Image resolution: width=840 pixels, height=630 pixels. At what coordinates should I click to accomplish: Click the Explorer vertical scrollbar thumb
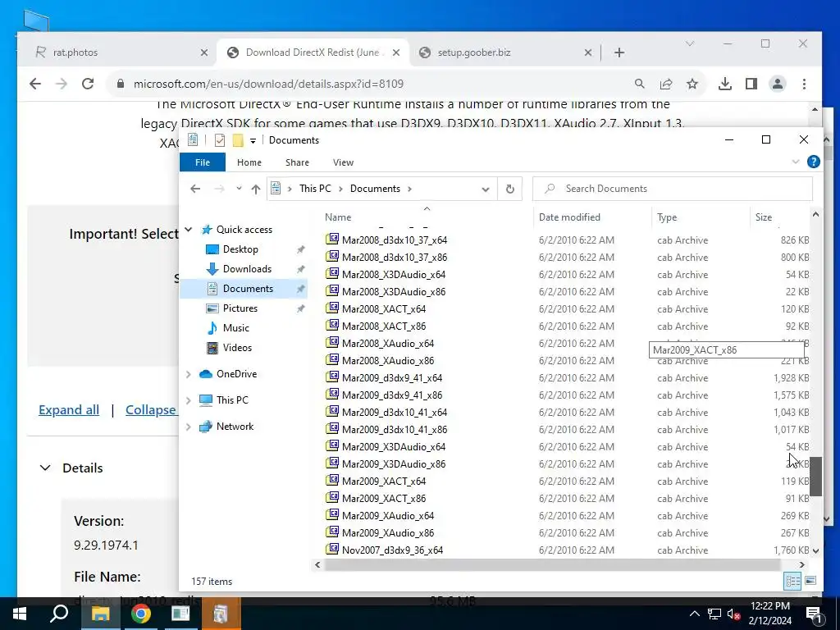(x=815, y=477)
